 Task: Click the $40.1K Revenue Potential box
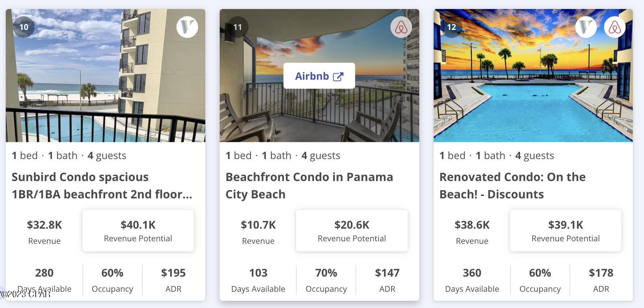(138, 230)
